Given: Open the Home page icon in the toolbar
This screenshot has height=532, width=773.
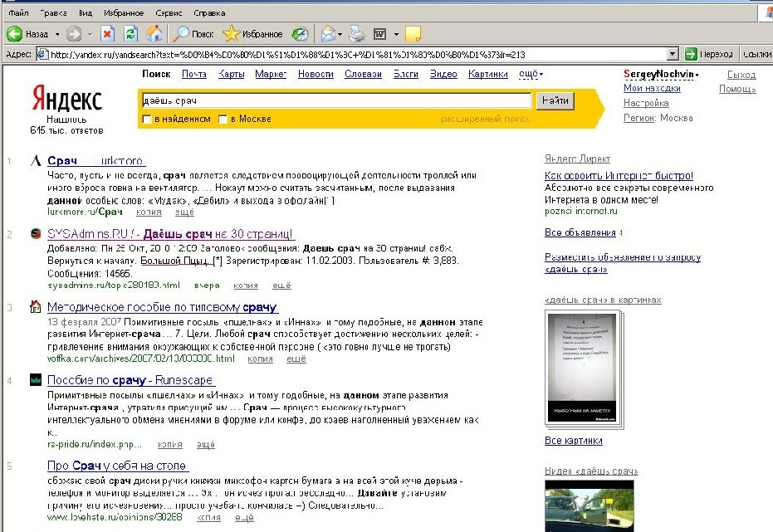Looking at the screenshot, I should tap(154, 34).
